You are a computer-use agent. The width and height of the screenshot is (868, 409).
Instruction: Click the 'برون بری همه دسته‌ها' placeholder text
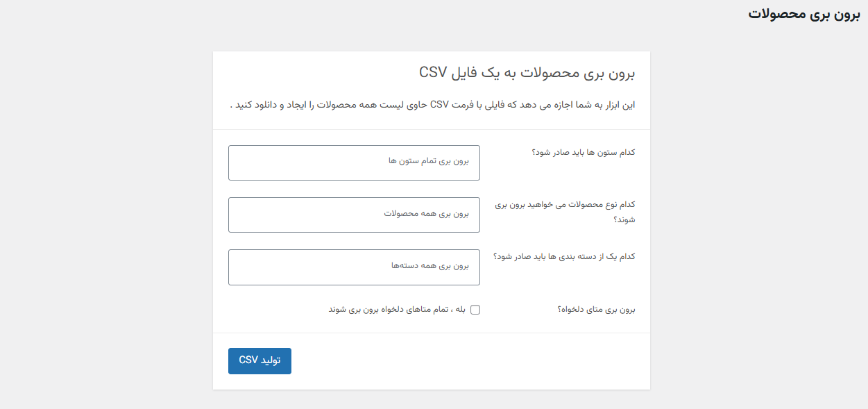pos(429,265)
